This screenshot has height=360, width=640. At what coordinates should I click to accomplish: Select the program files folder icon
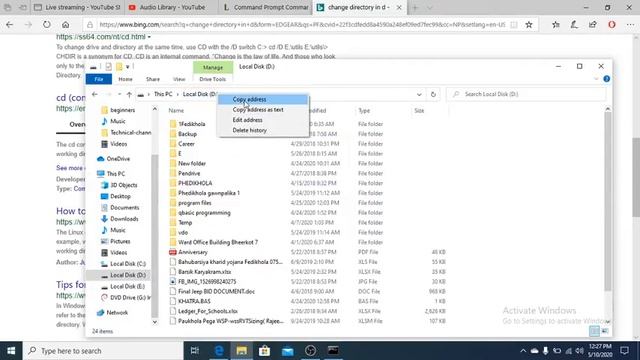tap(173, 203)
